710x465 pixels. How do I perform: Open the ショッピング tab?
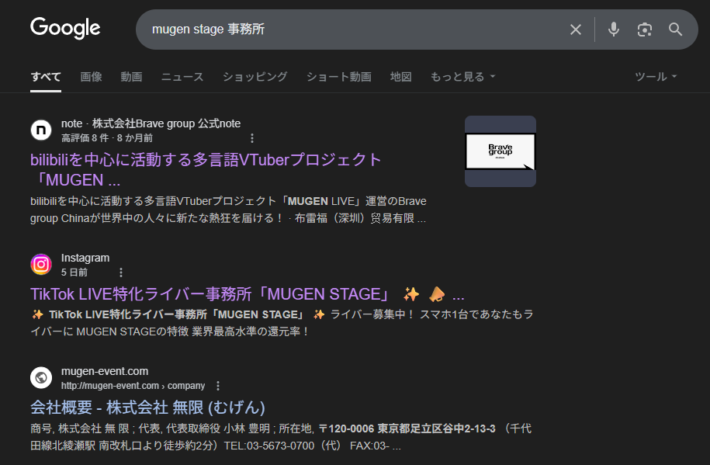[255, 77]
